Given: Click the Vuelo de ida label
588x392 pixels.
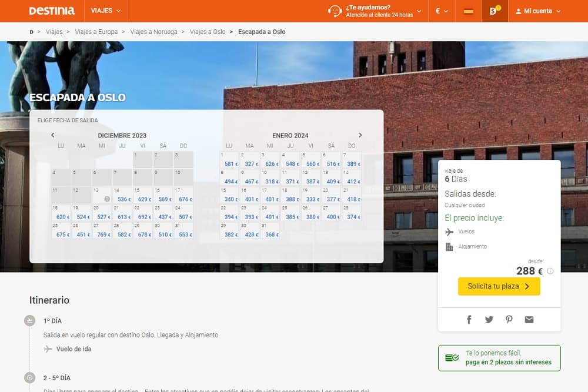Looking at the screenshot, I should 73,349.
